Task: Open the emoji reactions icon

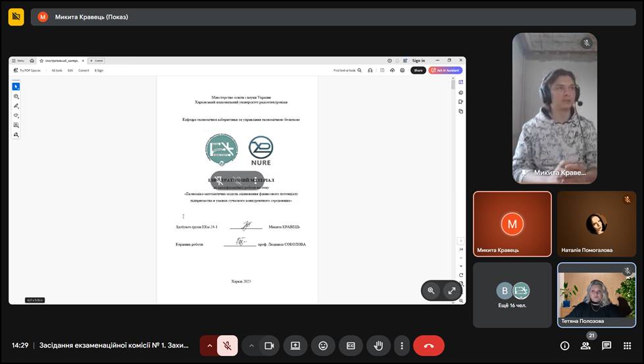Action: click(x=323, y=346)
